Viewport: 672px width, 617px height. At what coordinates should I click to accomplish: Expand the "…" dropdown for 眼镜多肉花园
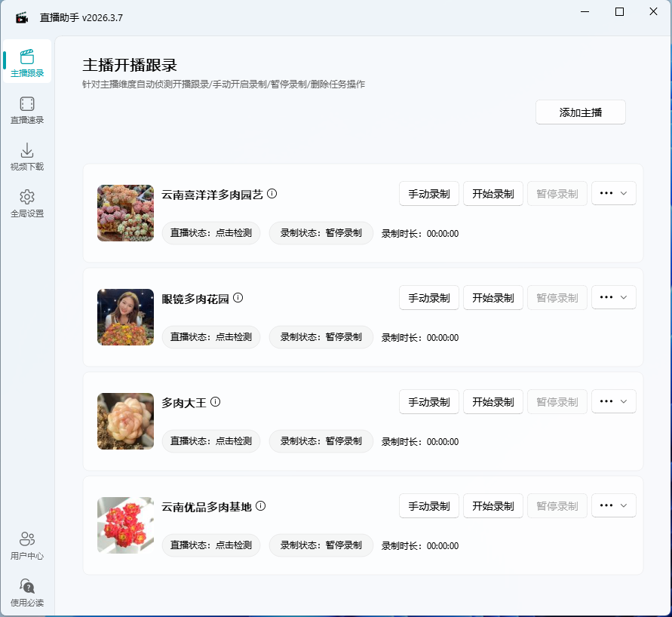point(613,297)
